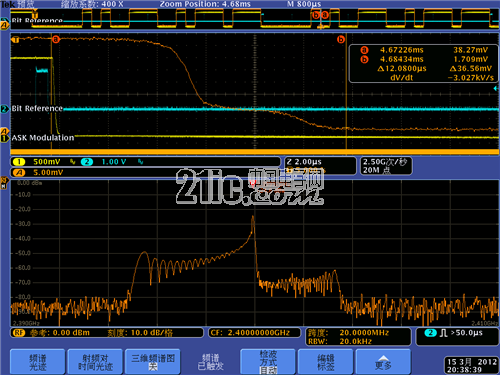Viewport: 500px width, 375px height.
Task: Select the orange A trace badge beside 5.00mV
Action: (19, 172)
